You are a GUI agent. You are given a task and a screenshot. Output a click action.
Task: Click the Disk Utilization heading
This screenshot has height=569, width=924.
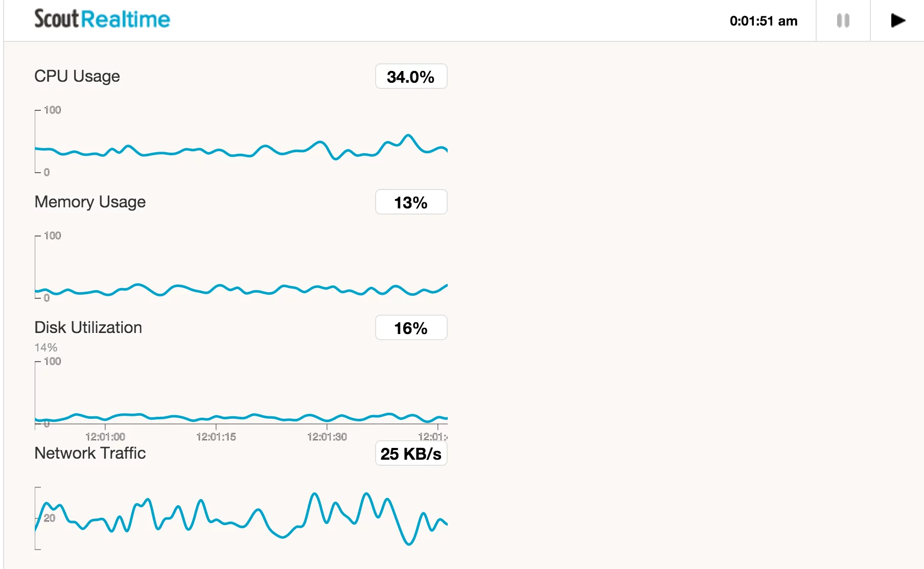(x=88, y=327)
